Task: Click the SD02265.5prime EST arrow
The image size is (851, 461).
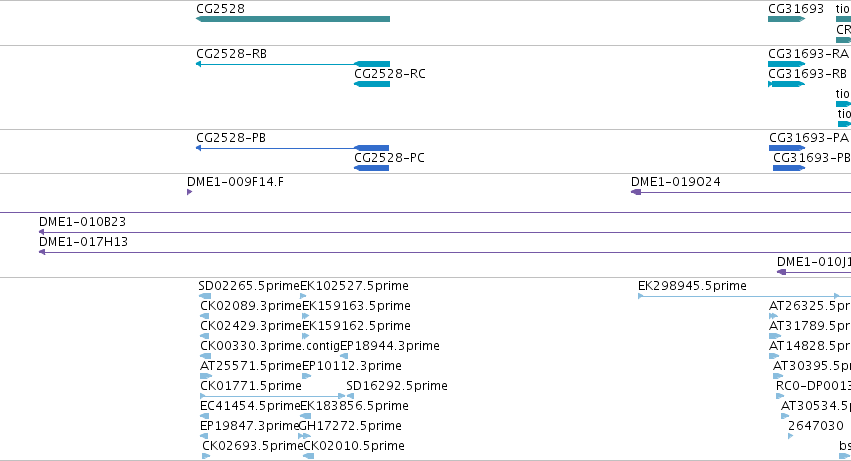Action: [x=205, y=296]
